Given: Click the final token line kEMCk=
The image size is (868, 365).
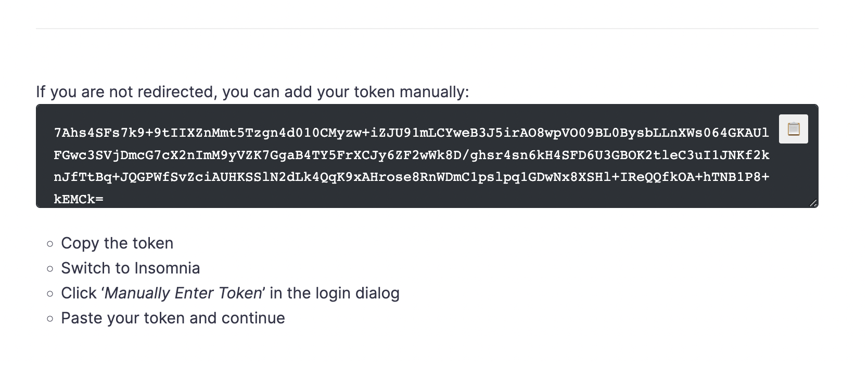Looking at the screenshot, I should point(79,199).
